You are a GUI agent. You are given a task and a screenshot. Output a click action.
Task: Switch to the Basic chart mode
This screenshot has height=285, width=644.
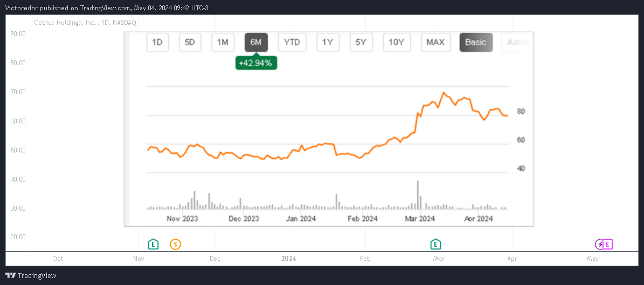tap(476, 43)
